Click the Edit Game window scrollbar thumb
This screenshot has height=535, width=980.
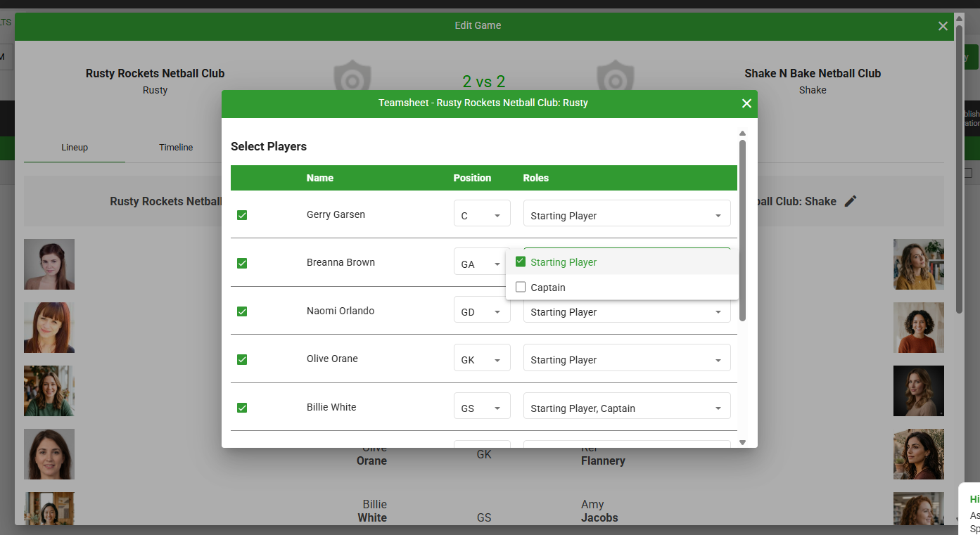pos(960,169)
